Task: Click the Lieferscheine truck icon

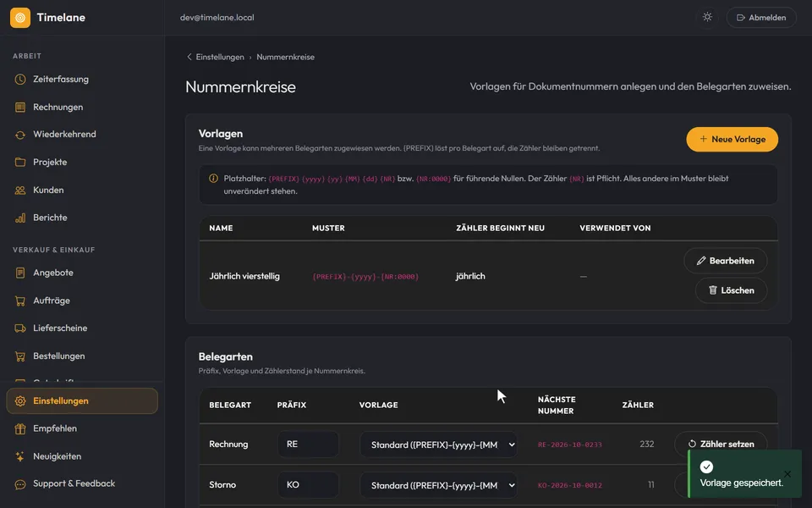Action: click(x=20, y=329)
